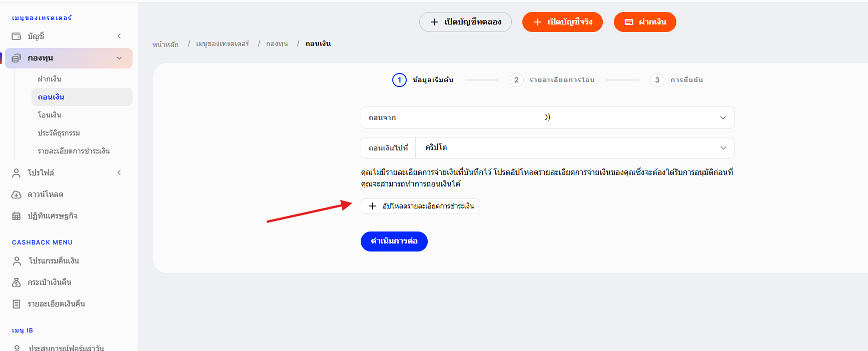868x351 pixels.
Task: Click the calendar icon for ปฏิทินเศรษฐกิจ
Action: tap(17, 216)
